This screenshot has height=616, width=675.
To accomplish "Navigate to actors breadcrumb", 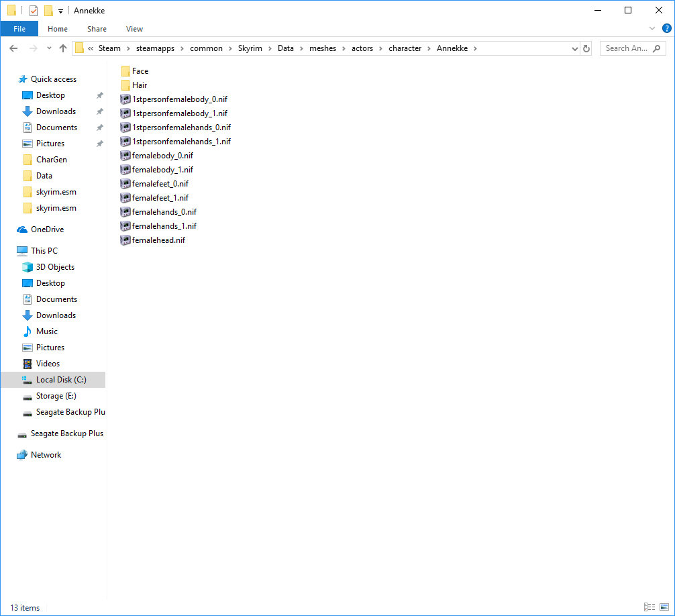I will [x=362, y=48].
